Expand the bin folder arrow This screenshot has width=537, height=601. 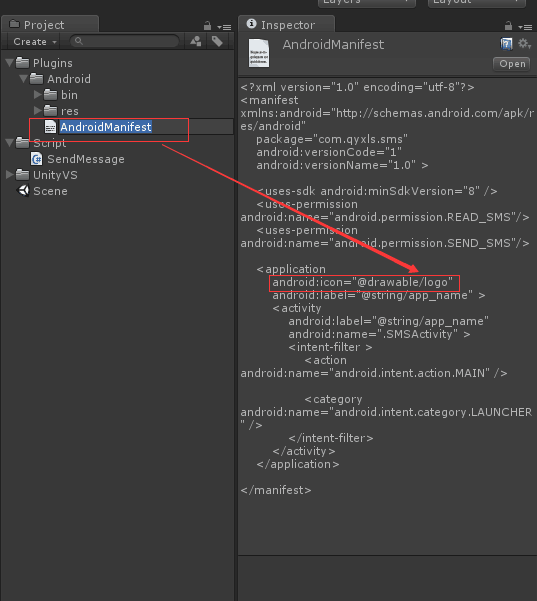pyautogui.click(x=38, y=94)
